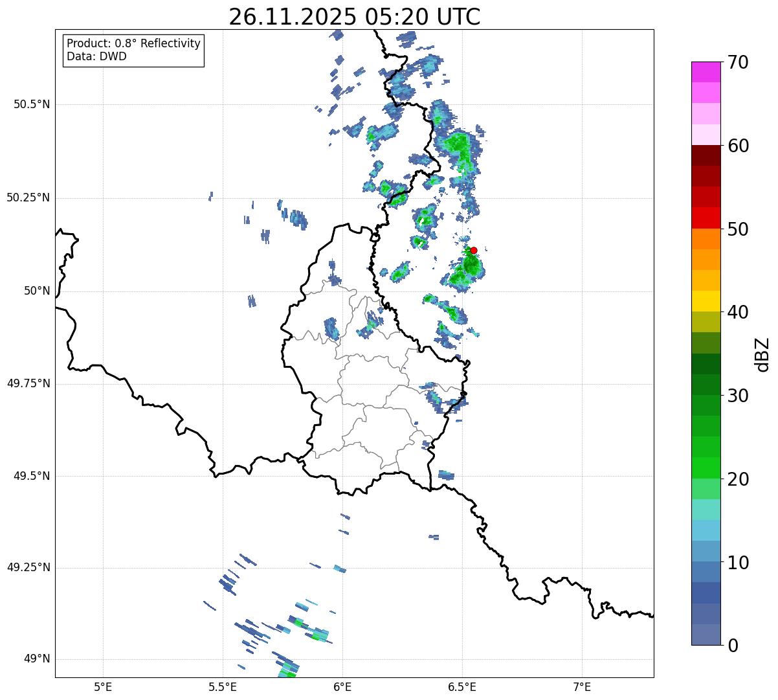Click the 49°N latitude label
778x700 pixels.
[x=37, y=659]
